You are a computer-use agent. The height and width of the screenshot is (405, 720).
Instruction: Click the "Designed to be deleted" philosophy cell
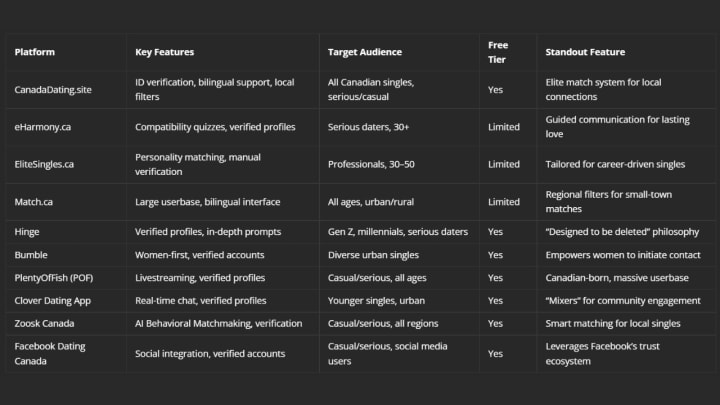click(622, 232)
